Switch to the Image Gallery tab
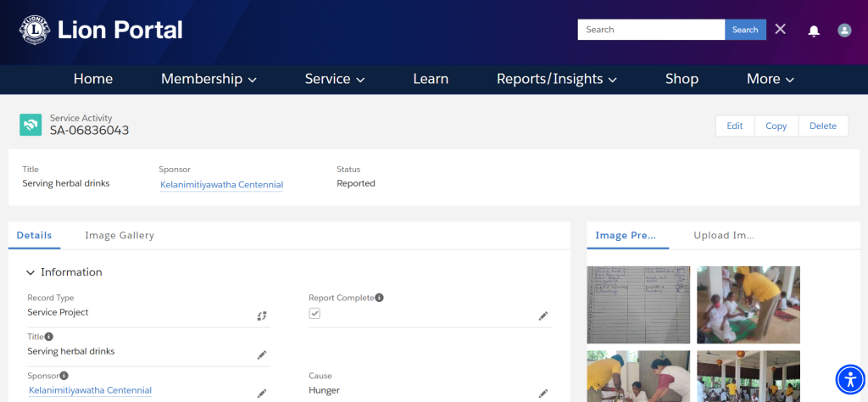Screen dimensions: 868x402 point(120,235)
